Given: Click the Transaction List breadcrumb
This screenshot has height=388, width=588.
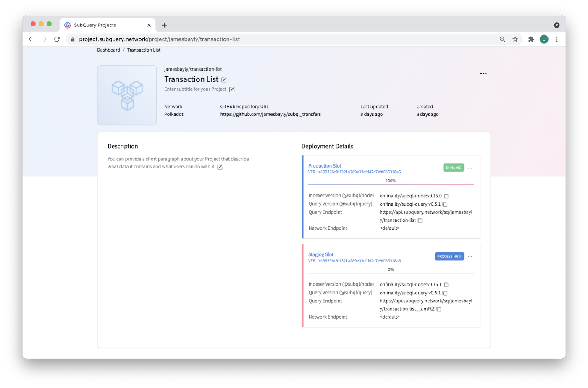Looking at the screenshot, I should click(x=144, y=50).
